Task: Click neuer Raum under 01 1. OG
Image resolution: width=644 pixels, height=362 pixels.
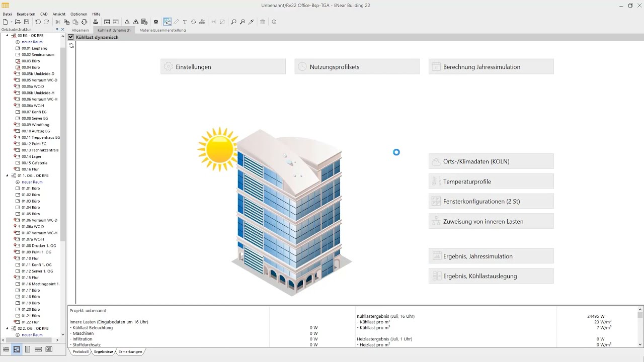Action: [x=32, y=182]
